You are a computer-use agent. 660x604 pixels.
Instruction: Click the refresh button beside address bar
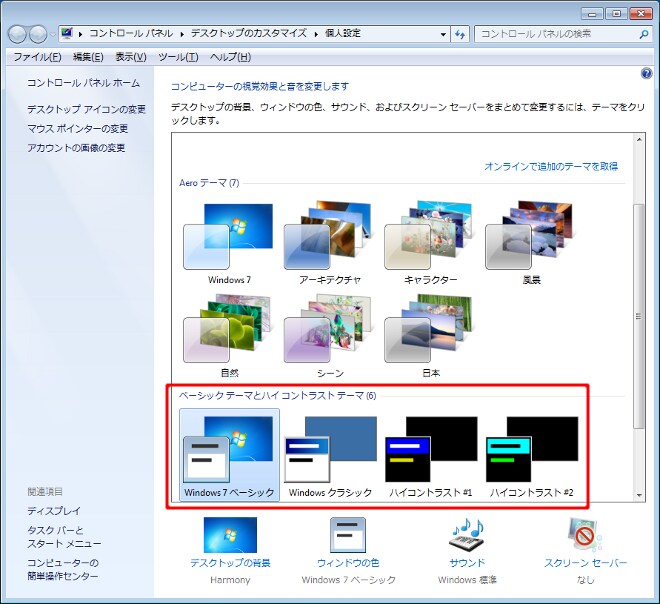(x=460, y=34)
